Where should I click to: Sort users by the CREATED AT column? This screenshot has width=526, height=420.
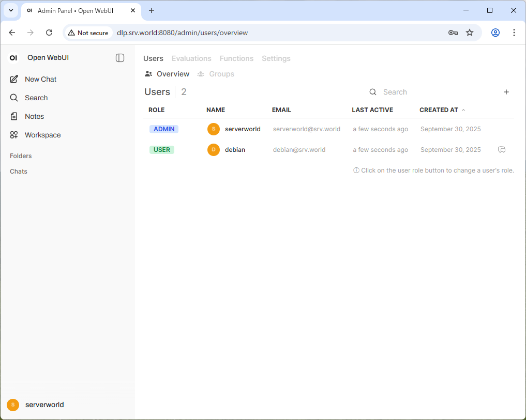coord(439,110)
